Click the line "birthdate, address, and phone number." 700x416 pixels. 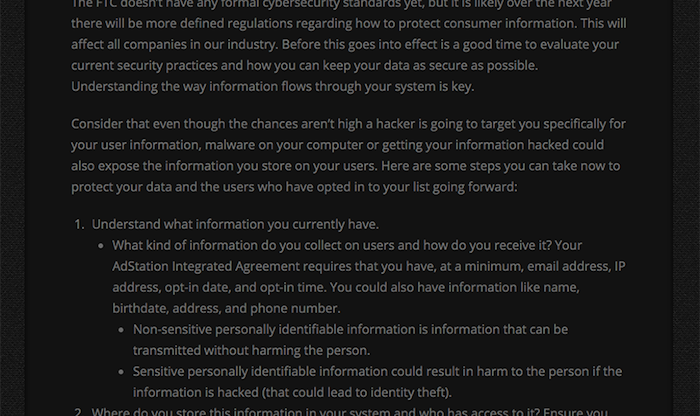coord(226,308)
